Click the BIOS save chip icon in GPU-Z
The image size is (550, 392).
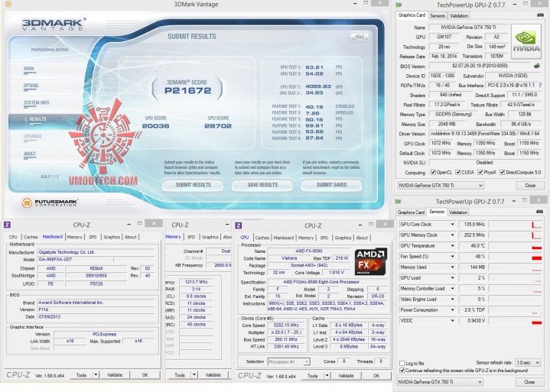[537, 66]
